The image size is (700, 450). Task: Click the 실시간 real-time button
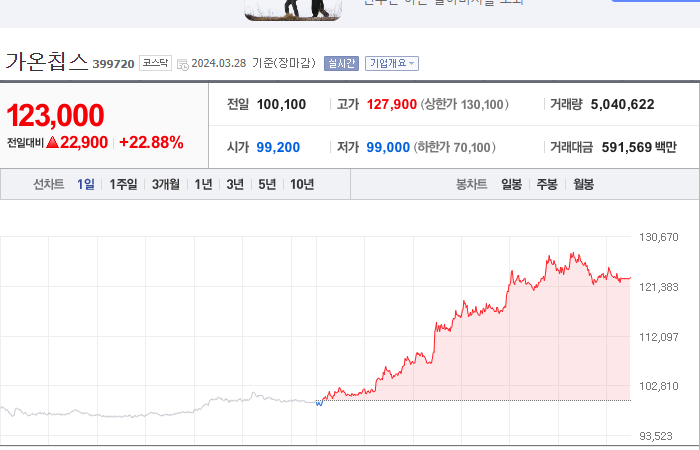point(342,63)
